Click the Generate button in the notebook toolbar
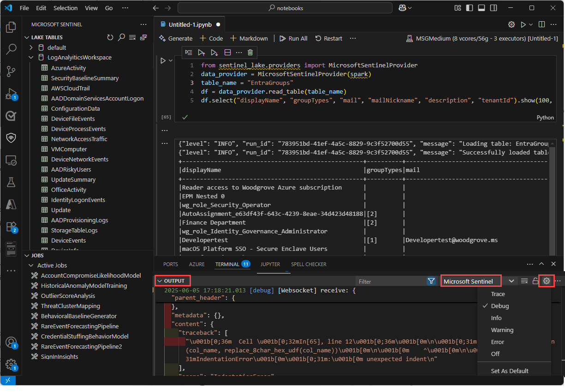Image resolution: width=565 pixels, height=392 pixels. point(176,38)
